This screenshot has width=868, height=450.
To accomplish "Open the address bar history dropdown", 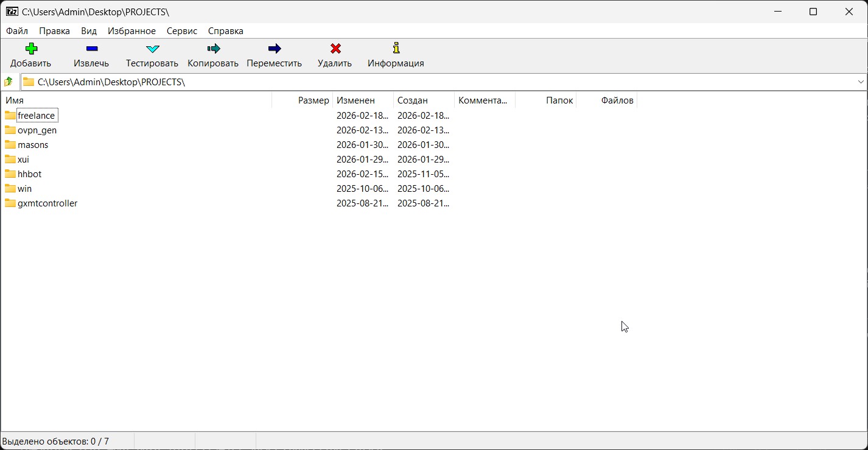I will tap(861, 81).
